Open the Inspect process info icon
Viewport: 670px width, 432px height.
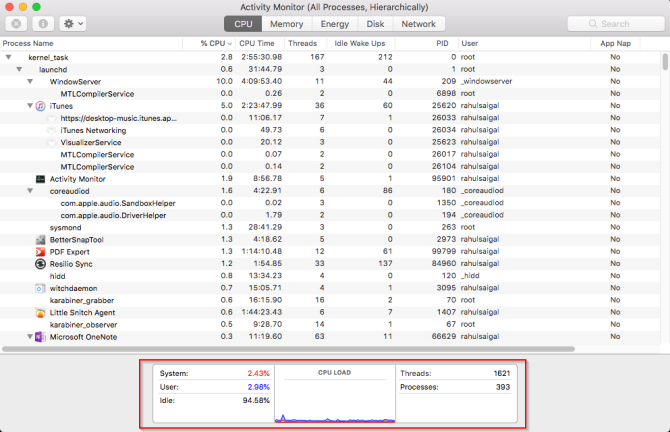tap(43, 24)
